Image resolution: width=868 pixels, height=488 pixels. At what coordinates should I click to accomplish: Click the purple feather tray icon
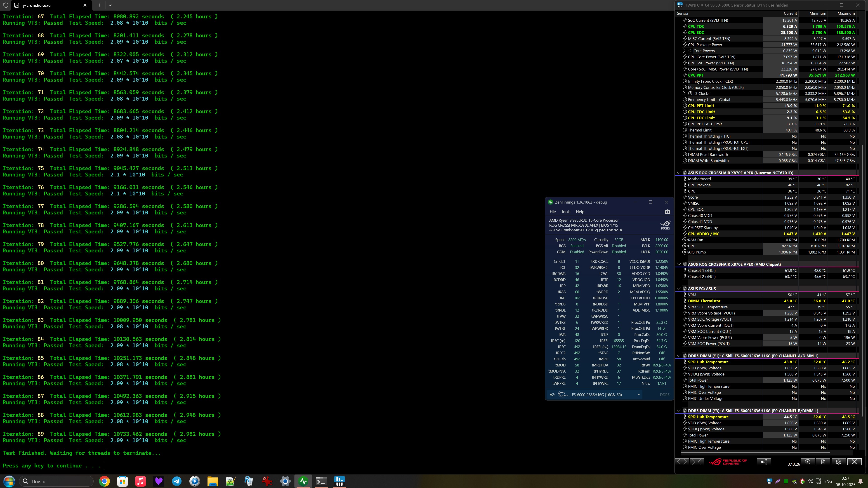778,482
